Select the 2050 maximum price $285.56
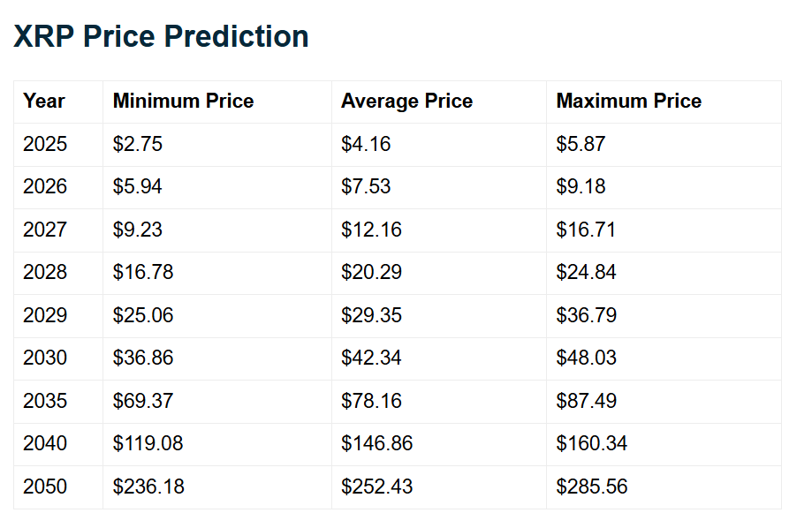This screenshot has width=812, height=528. [x=591, y=487]
